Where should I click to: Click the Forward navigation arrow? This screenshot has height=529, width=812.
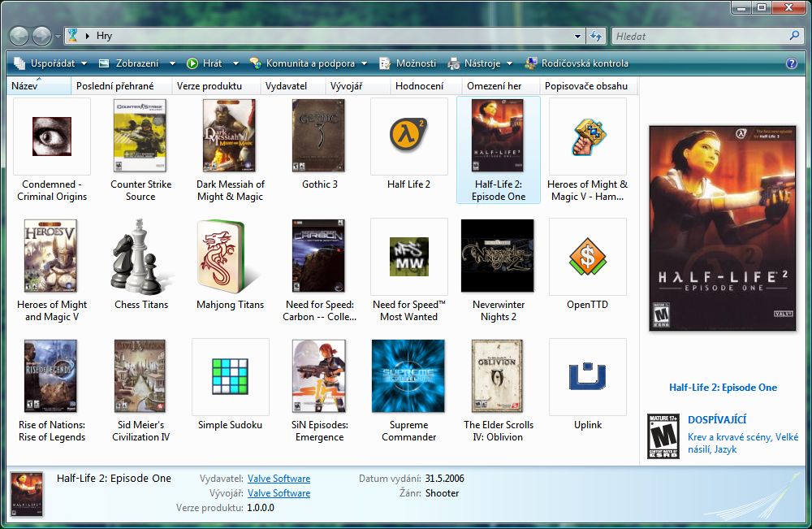pyautogui.click(x=42, y=36)
